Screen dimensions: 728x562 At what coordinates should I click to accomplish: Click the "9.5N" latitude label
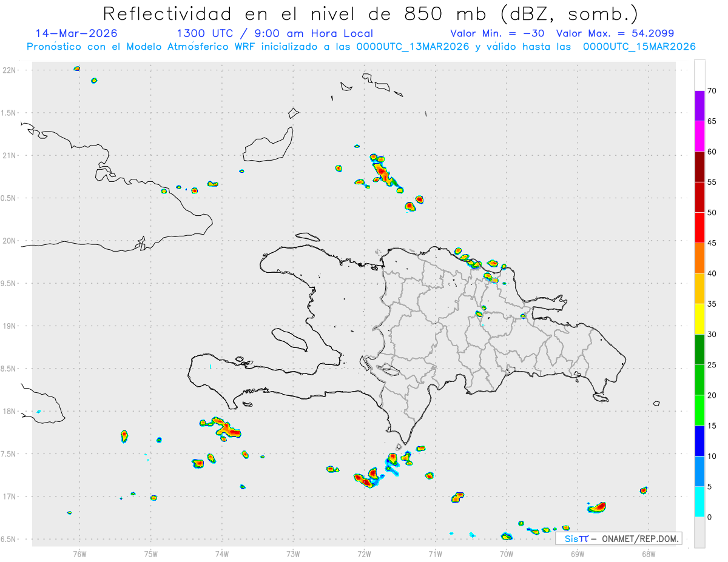pyautogui.click(x=9, y=284)
